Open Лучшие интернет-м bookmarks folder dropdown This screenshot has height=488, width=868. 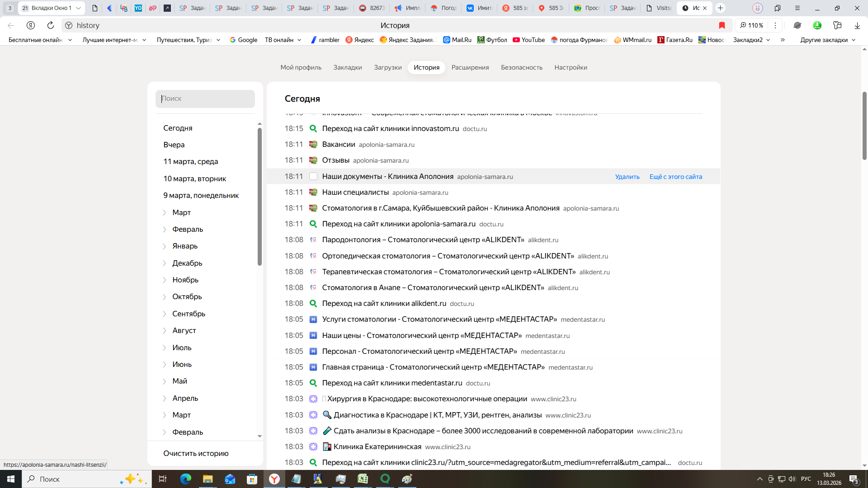114,40
